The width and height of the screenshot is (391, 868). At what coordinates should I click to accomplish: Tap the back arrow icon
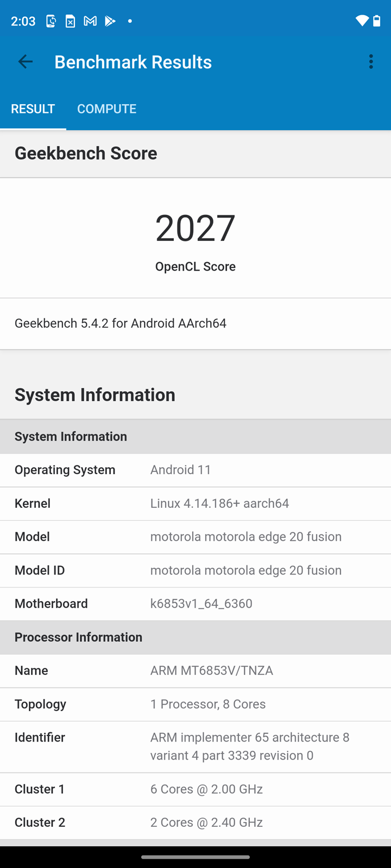click(26, 62)
